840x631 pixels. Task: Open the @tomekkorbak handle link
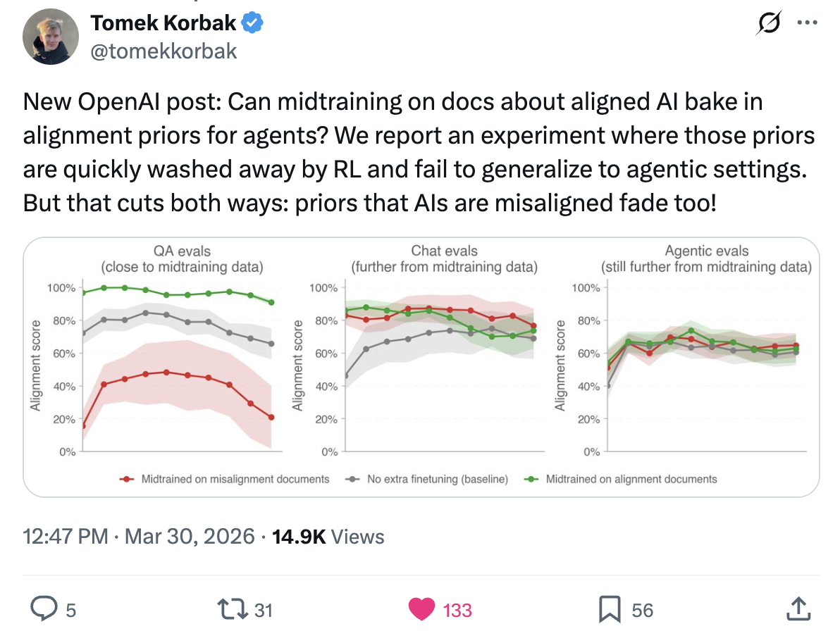coord(163,51)
